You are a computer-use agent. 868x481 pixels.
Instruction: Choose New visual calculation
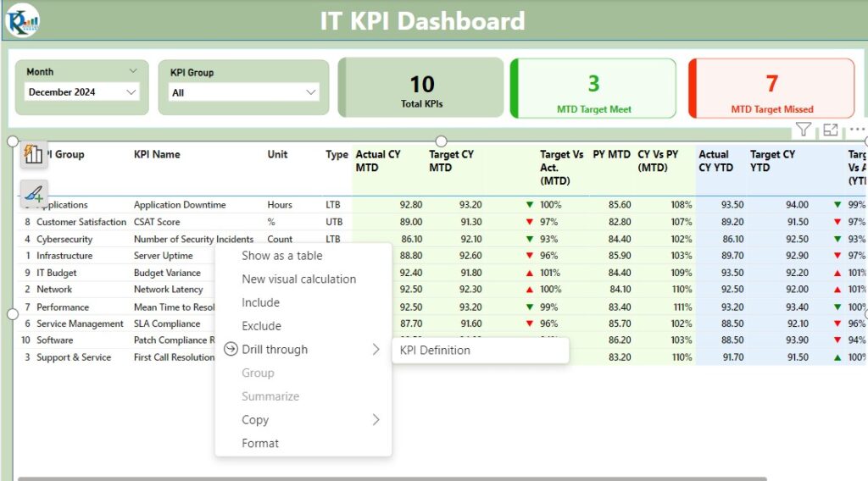299,279
